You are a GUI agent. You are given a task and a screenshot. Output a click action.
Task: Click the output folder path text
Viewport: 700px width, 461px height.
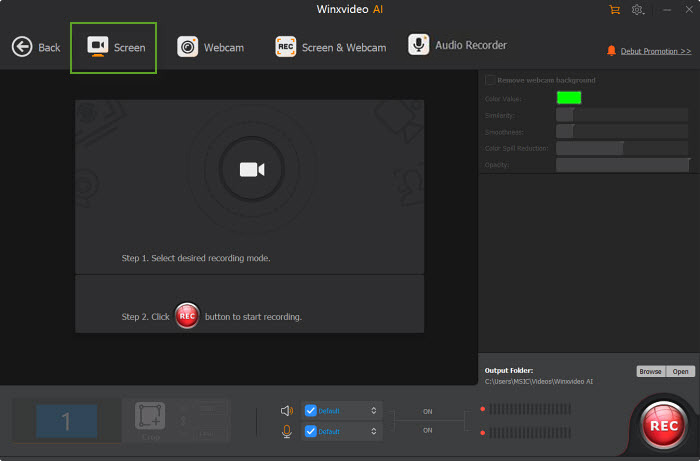539,382
